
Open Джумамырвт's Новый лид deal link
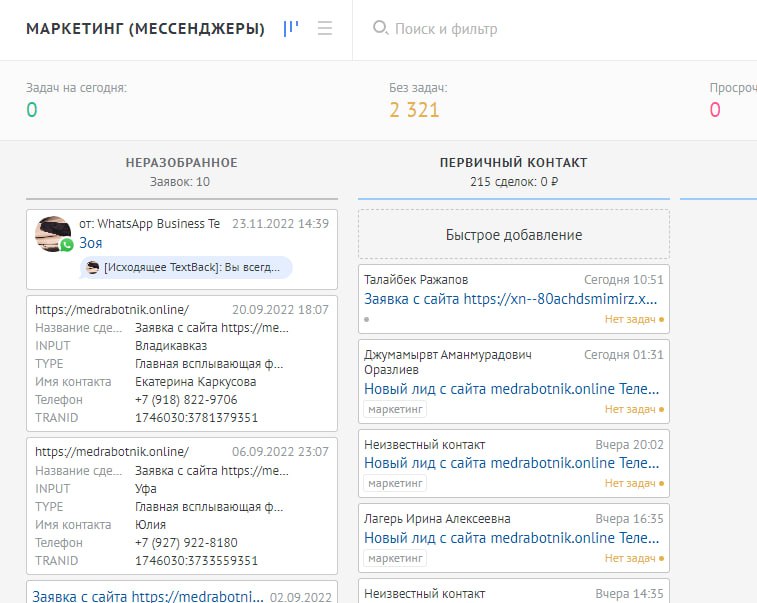tap(510, 389)
